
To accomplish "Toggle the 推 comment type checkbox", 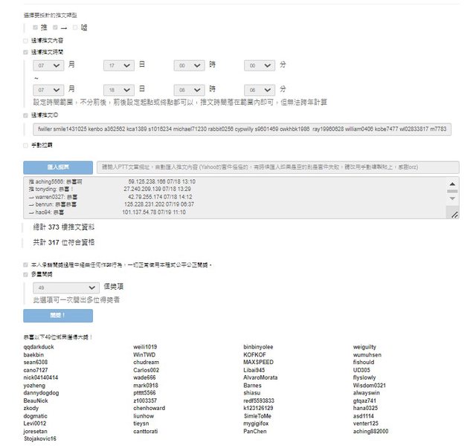I will tap(35, 27).
